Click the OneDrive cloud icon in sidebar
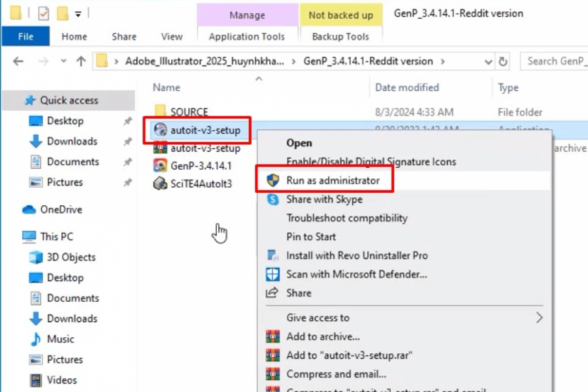The height and width of the screenshot is (392, 588). pyautogui.click(x=29, y=210)
